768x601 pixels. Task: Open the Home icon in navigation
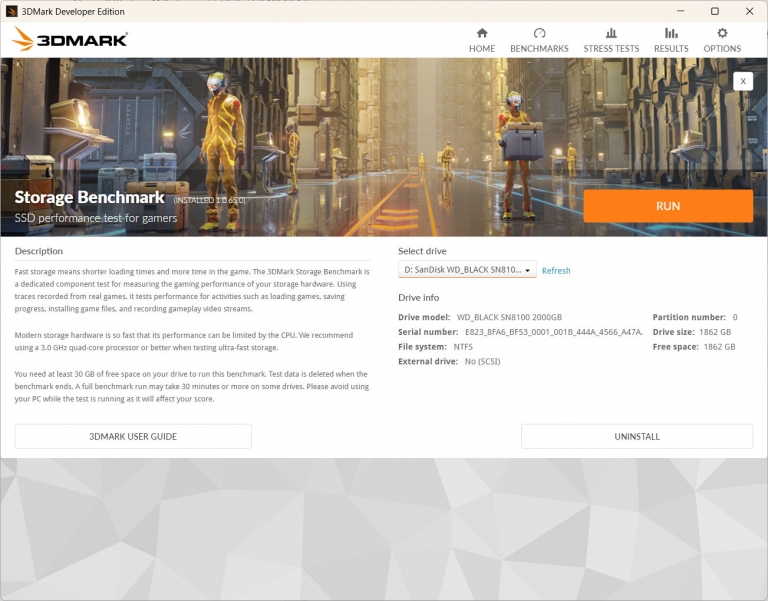tap(482, 33)
